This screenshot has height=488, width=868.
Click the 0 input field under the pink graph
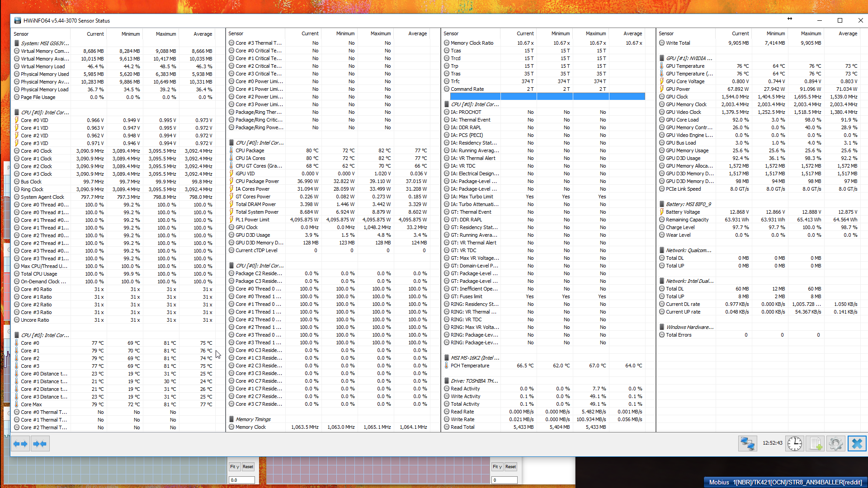point(504,480)
